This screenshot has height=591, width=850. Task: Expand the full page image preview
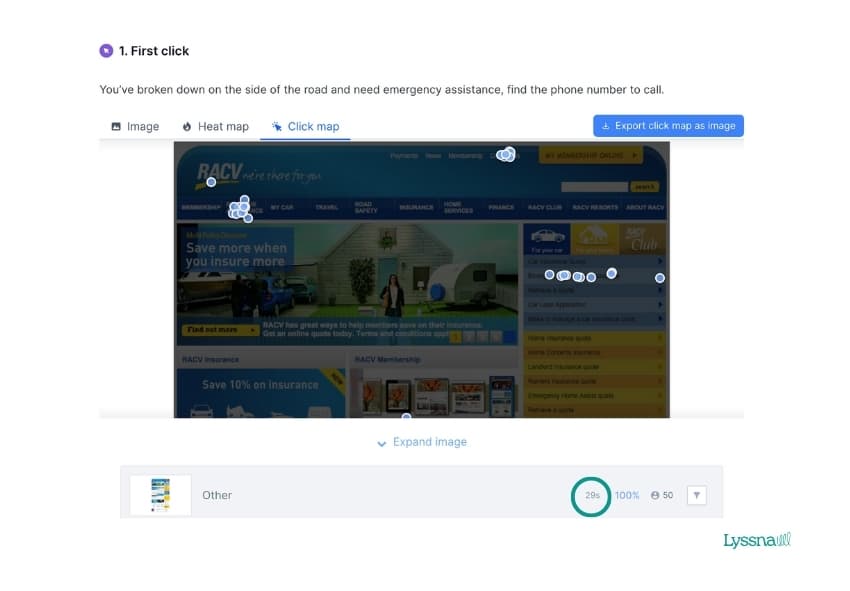pos(429,441)
